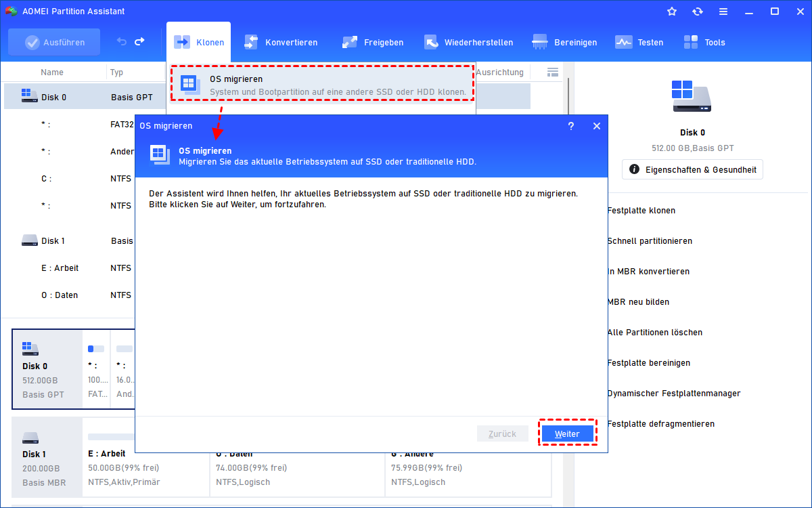Screen dimensions: 812x508
Task: Select Festplatte klonen in side panel
Action: [x=641, y=211]
